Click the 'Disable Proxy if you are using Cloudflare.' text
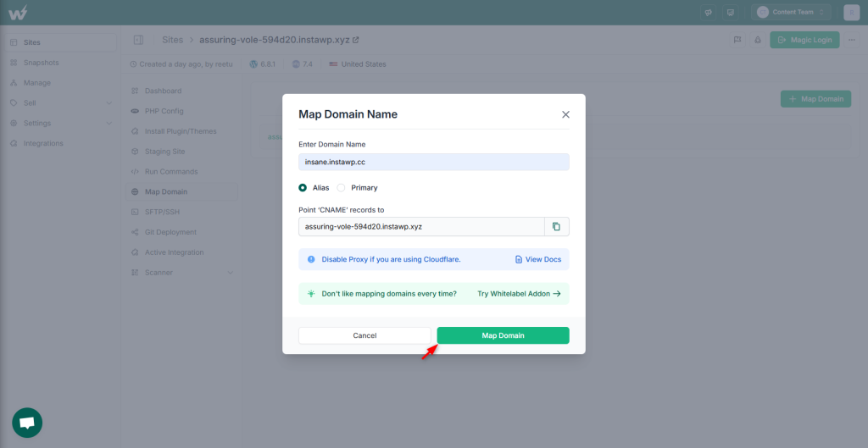Image resolution: width=868 pixels, height=448 pixels. (392, 259)
